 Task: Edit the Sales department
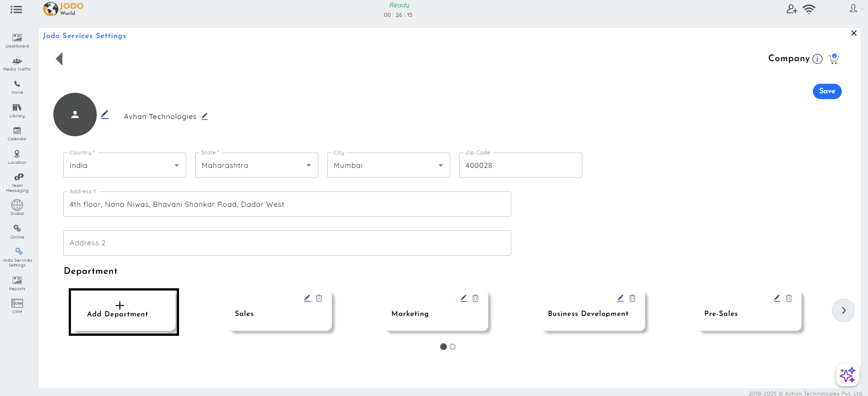[307, 298]
